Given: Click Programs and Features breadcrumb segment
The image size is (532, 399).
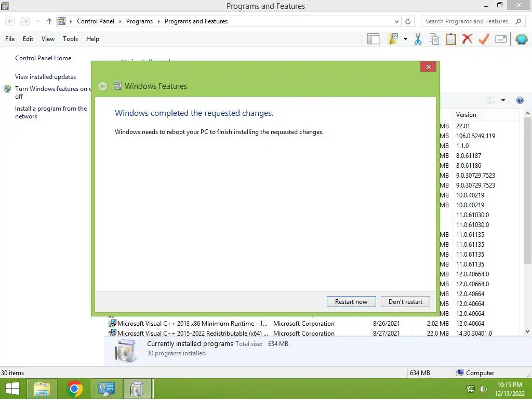Looking at the screenshot, I should [196, 21].
